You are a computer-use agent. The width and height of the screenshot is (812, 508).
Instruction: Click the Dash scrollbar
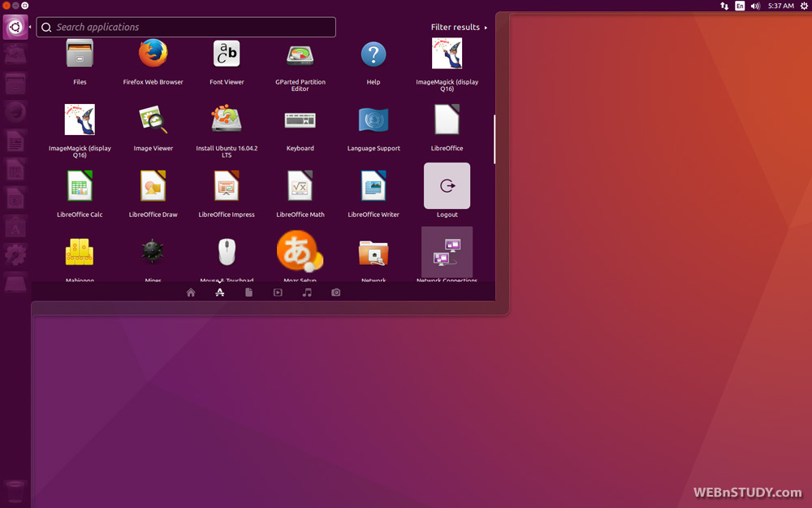(495, 139)
